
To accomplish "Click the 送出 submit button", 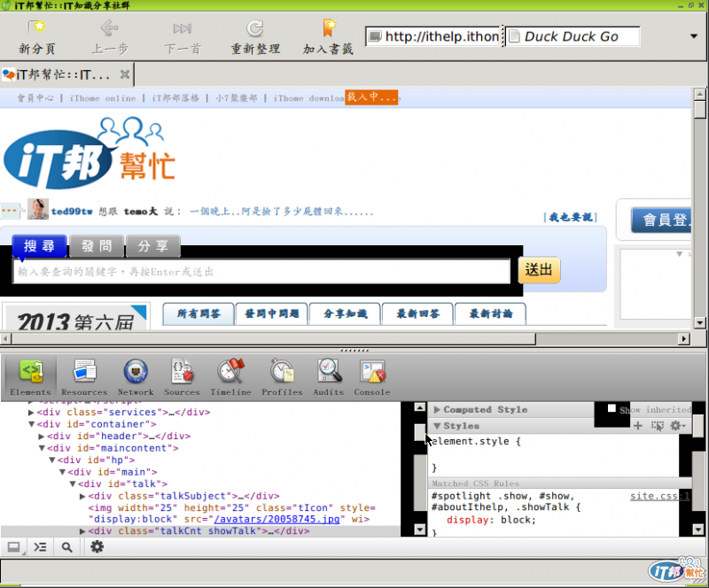I will click(x=539, y=270).
